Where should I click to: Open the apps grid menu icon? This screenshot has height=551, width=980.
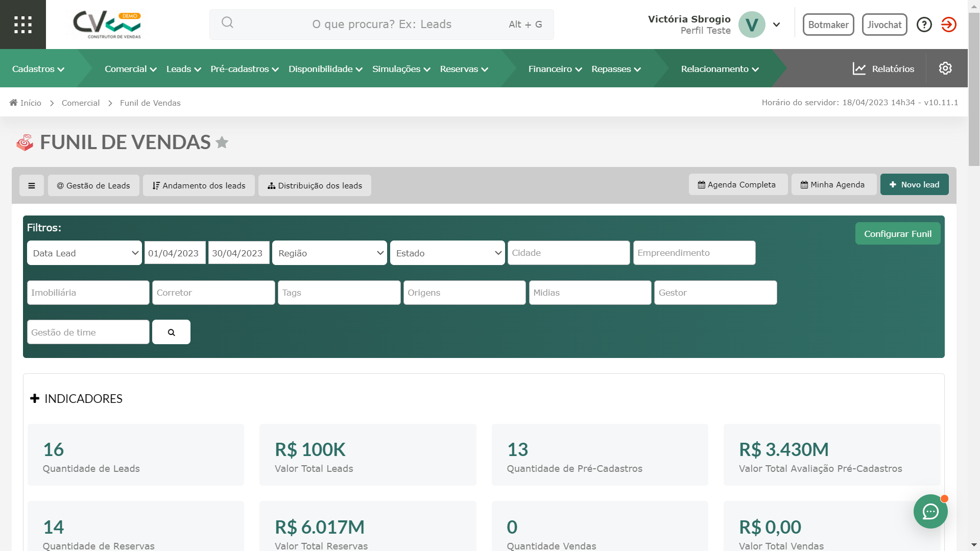tap(23, 25)
